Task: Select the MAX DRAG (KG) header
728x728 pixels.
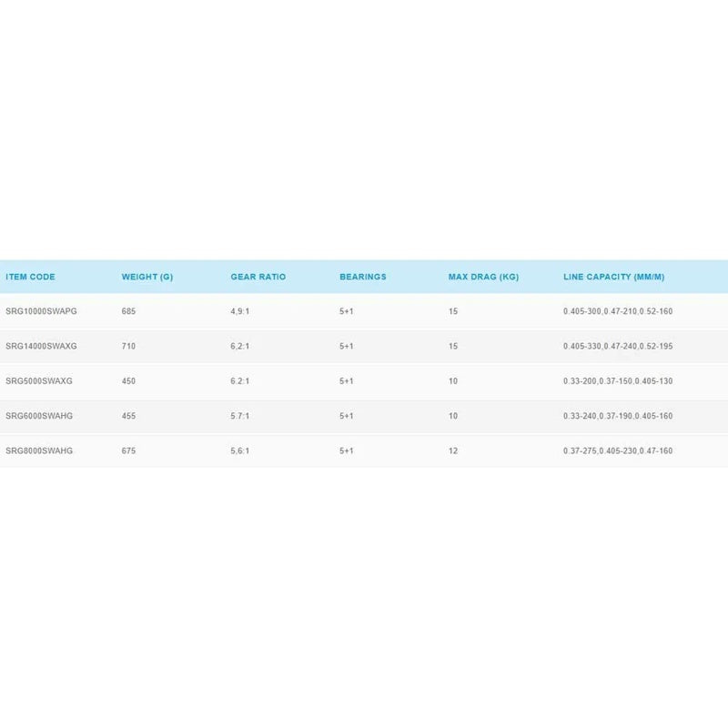Action: pos(483,277)
